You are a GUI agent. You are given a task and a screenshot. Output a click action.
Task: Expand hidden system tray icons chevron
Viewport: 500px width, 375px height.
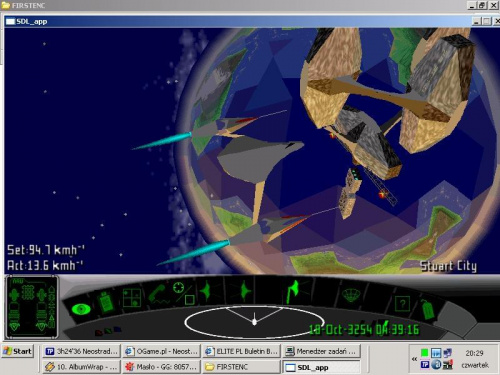click(x=414, y=359)
